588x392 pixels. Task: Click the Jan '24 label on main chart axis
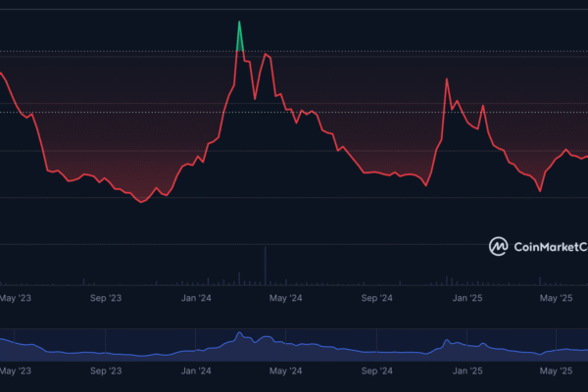click(x=197, y=298)
